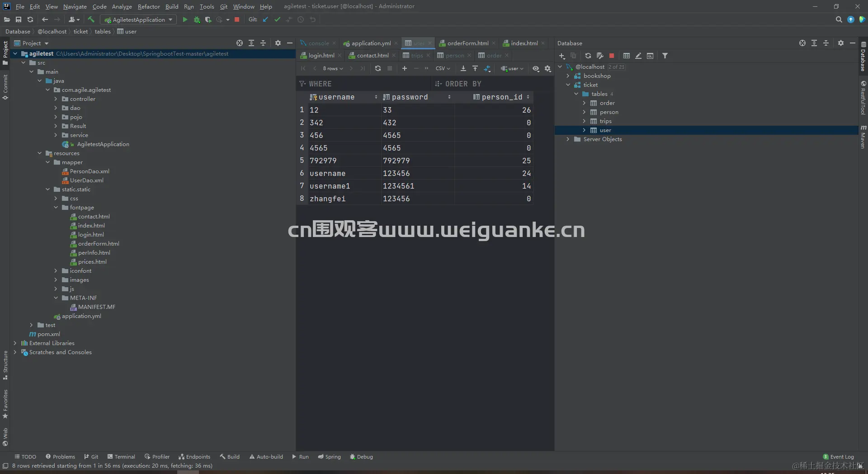Image resolution: width=868 pixels, height=474 pixels.
Task: Delete the selected row with minus icon
Action: click(416, 68)
